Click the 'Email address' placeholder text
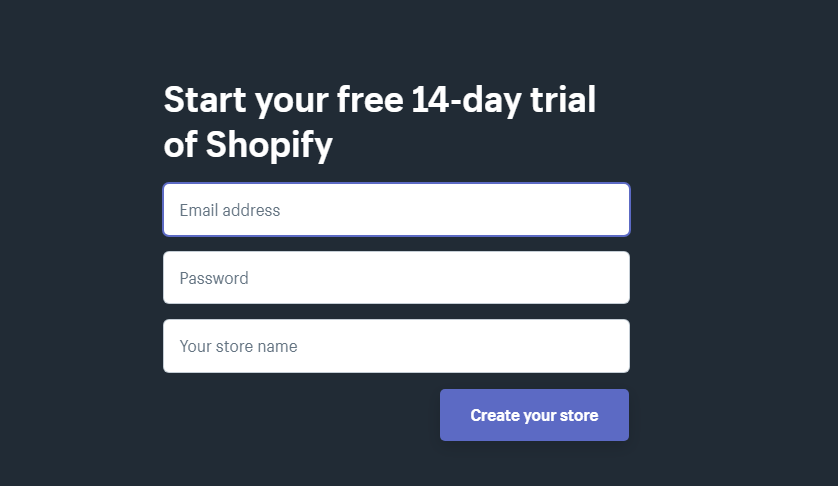The image size is (838, 486). (x=230, y=210)
